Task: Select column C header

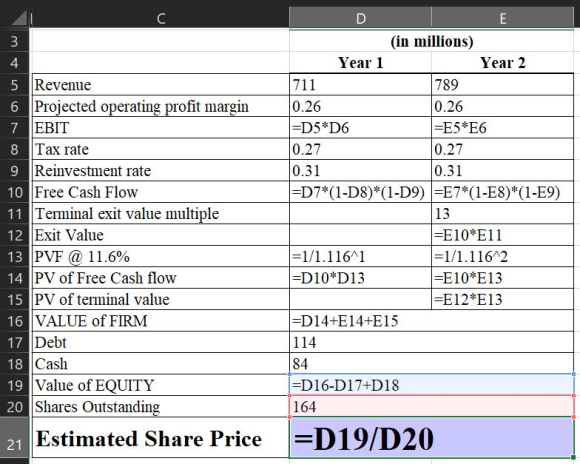Action: (x=160, y=18)
